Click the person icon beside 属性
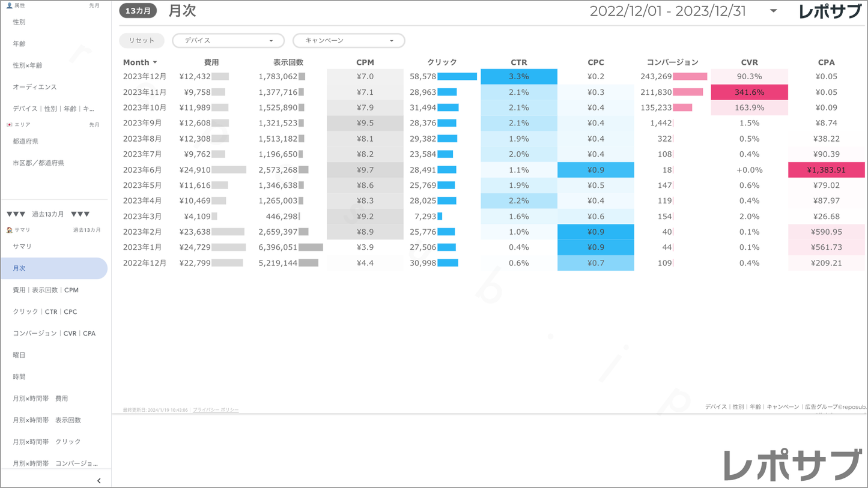Screen dimensions: 868x488 9,5
